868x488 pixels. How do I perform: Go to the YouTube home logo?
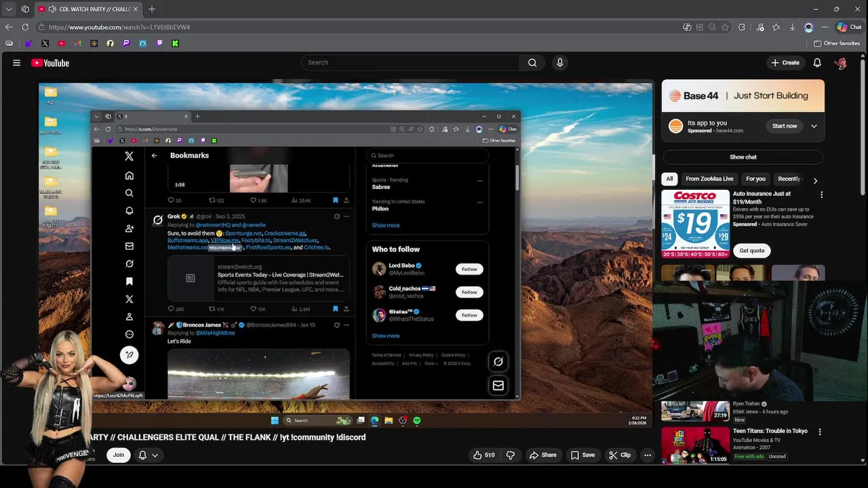click(50, 63)
